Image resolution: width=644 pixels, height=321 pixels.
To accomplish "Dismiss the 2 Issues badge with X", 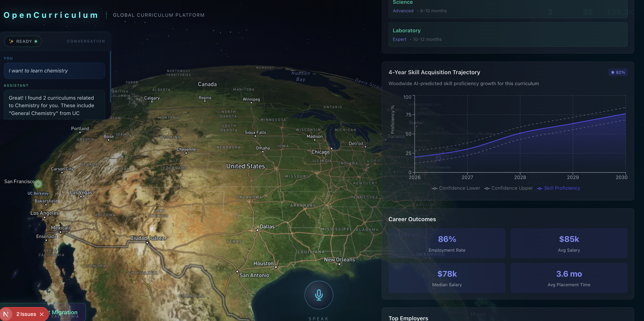I will [x=42, y=314].
